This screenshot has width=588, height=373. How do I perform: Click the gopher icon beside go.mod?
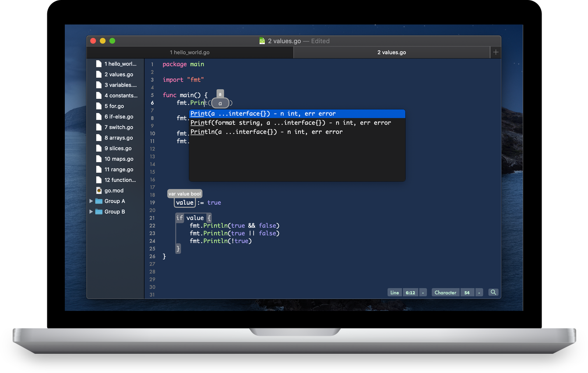click(99, 191)
